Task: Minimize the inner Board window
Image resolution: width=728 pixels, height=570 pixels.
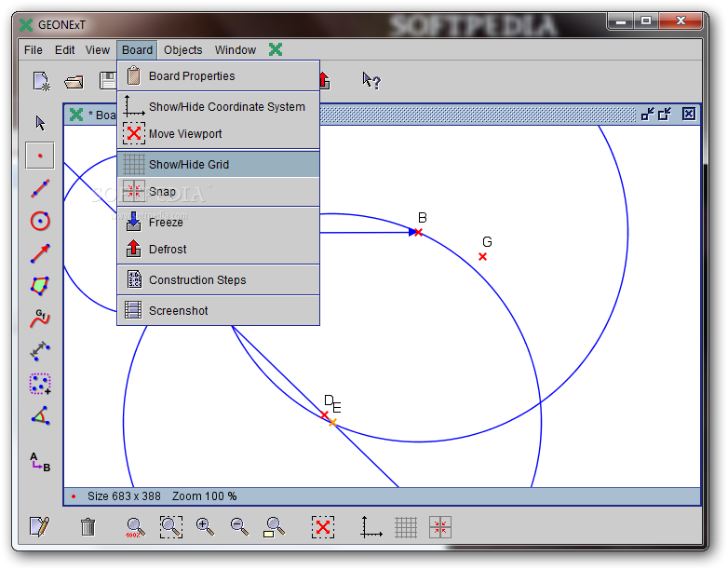Action: click(647, 114)
